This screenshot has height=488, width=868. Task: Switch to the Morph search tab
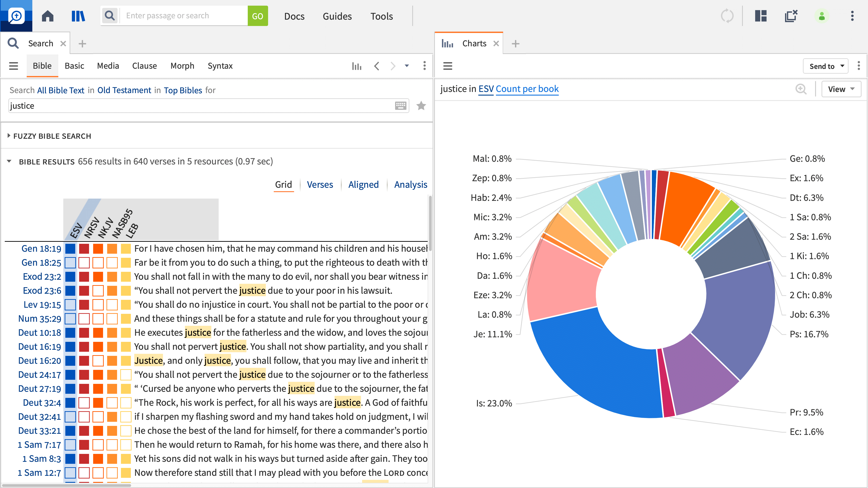182,66
